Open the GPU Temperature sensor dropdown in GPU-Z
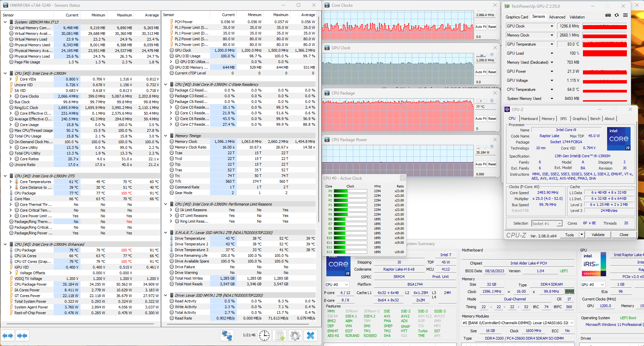 pyautogui.click(x=552, y=44)
